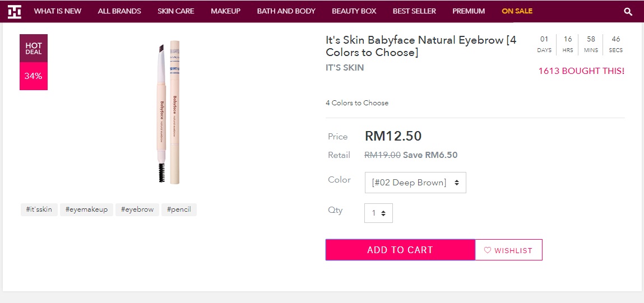Open the ALL BRANDS menu
The width and height of the screenshot is (644, 303).
(x=119, y=11)
